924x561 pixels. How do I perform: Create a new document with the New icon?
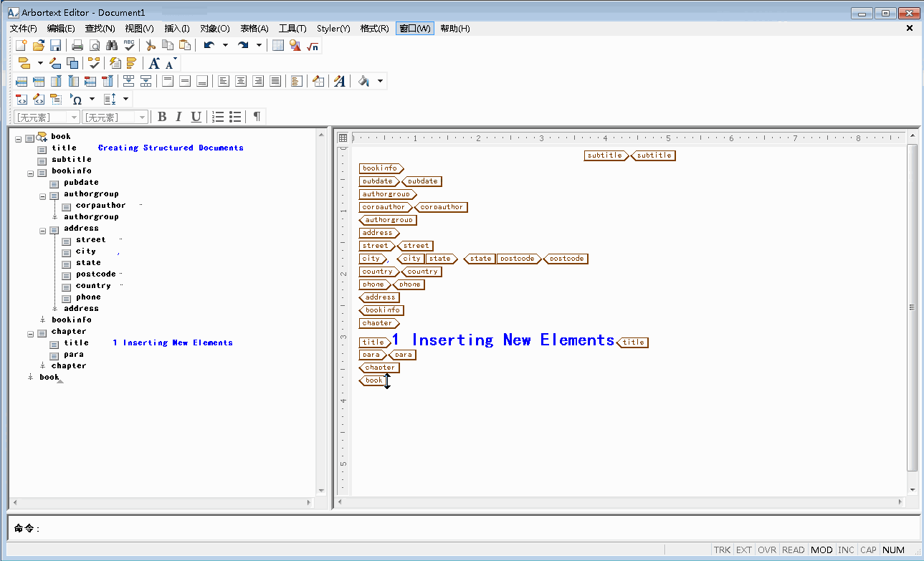click(22, 45)
